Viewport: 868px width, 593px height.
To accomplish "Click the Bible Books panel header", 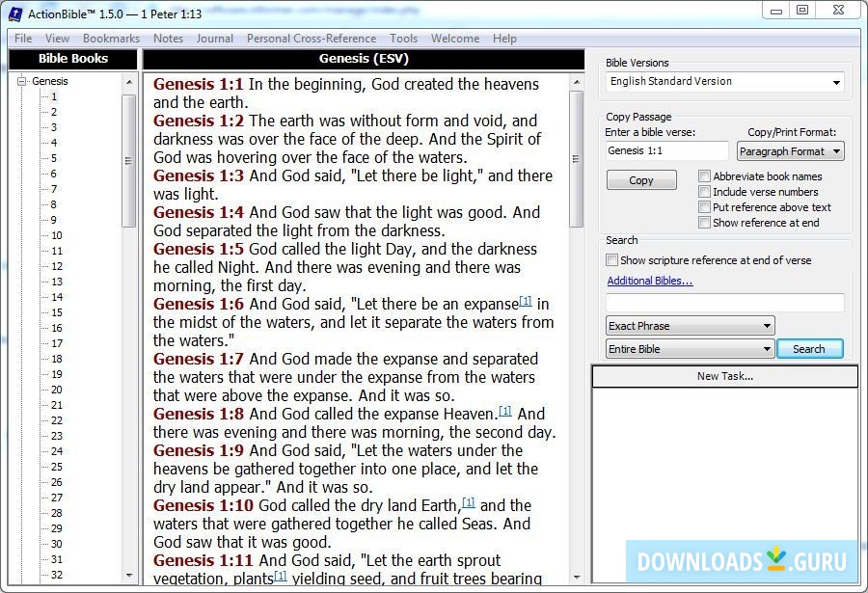I will (73, 59).
